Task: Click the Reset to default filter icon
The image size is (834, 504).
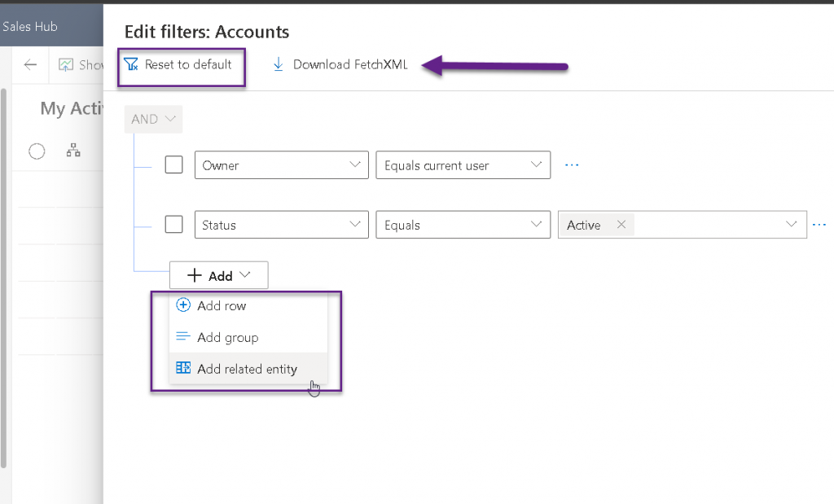Action: coord(131,64)
